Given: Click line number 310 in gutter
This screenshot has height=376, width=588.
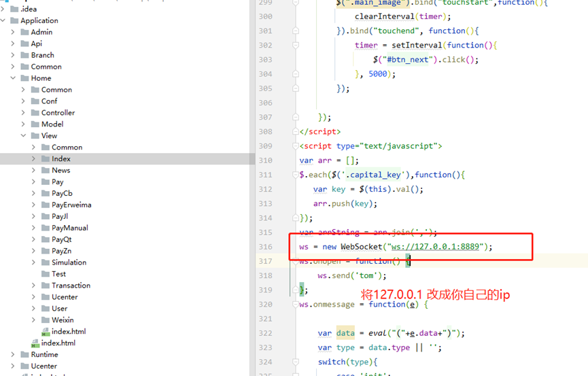Looking at the screenshot, I should point(266,160).
